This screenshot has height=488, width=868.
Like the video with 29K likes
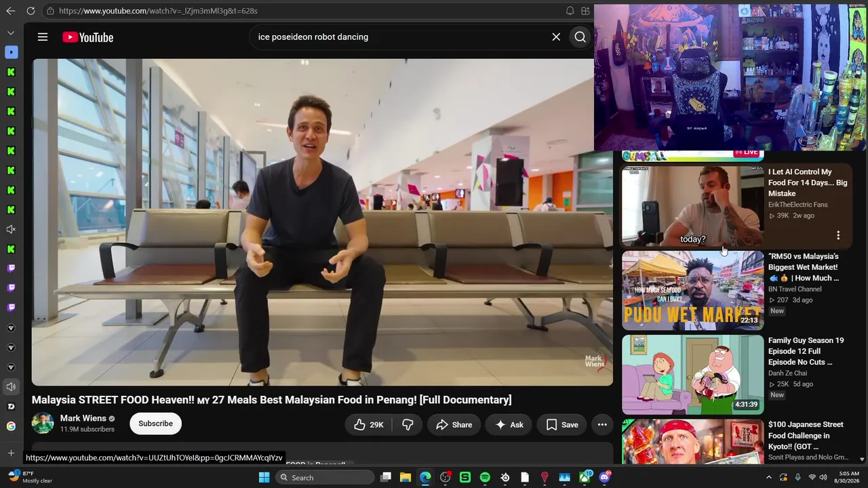pyautogui.click(x=368, y=425)
